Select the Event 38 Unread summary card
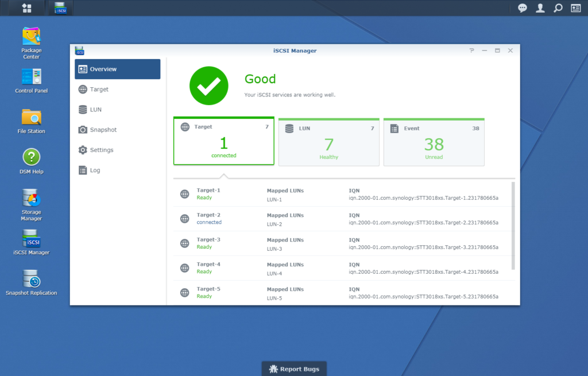The width and height of the screenshot is (588, 376). (x=434, y=142)
